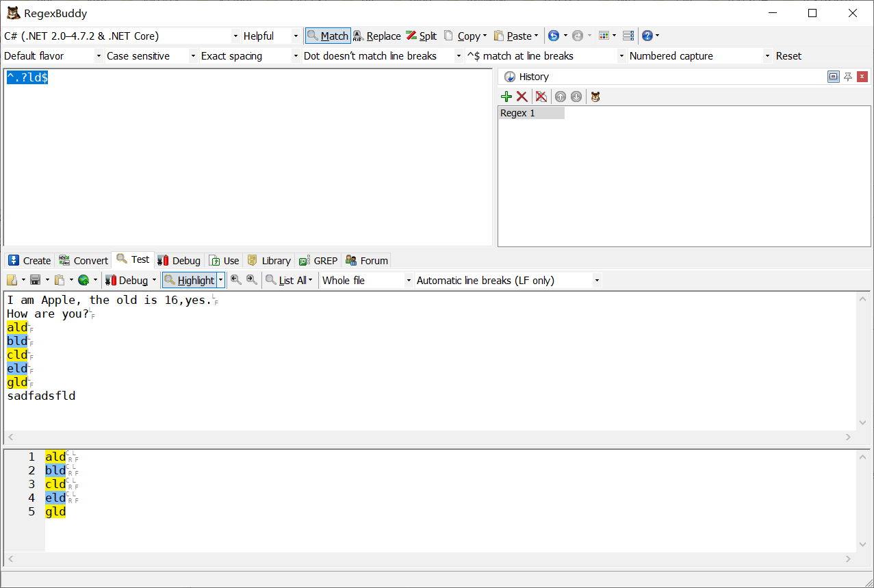874x588 pixels.
Task: Switch to the Use tab
Action: point(224,260)
